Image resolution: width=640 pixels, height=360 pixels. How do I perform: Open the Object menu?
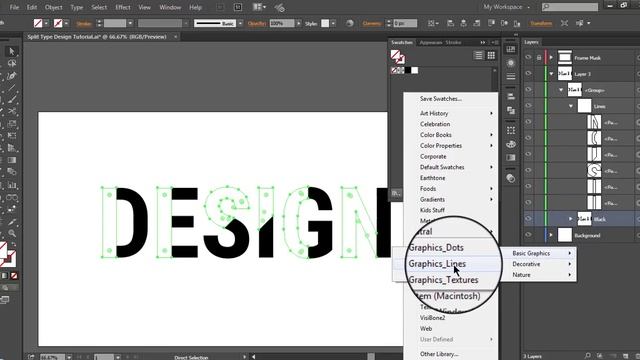click(53, 7)
